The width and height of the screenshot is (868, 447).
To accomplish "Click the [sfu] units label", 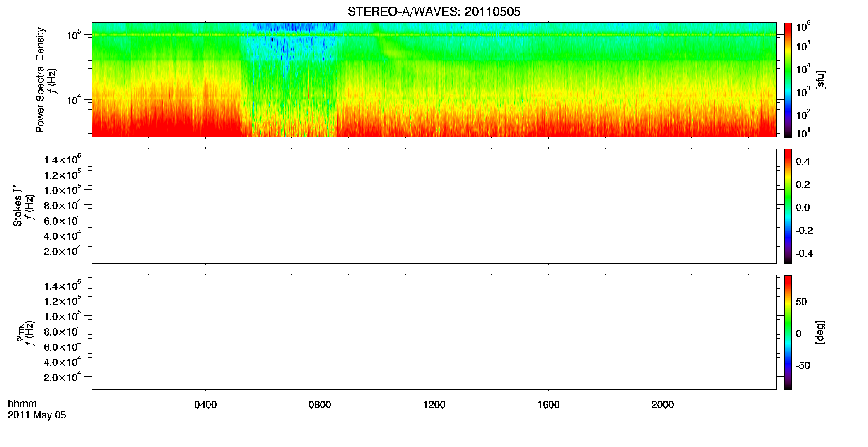I will [820, 80].
